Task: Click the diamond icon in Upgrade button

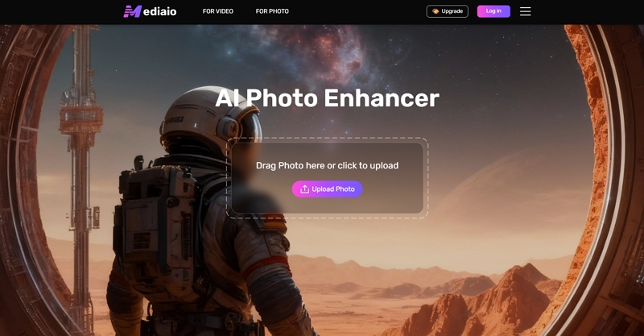Action: click(x=436, y=11)
